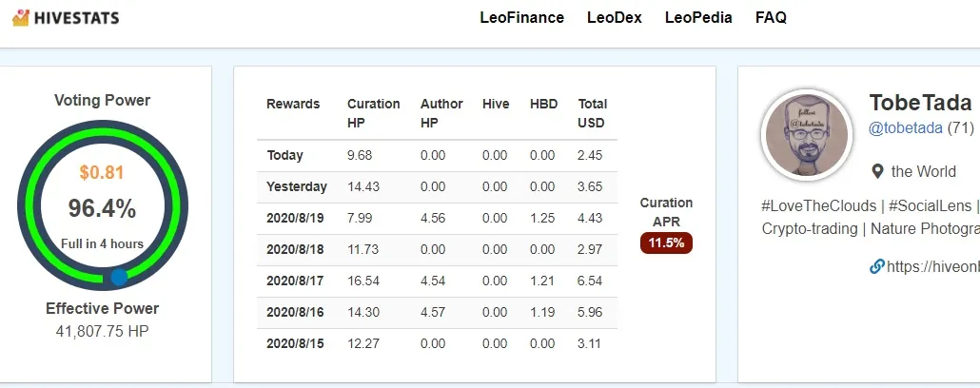Click total USD value 3.11

pos(590,343)
